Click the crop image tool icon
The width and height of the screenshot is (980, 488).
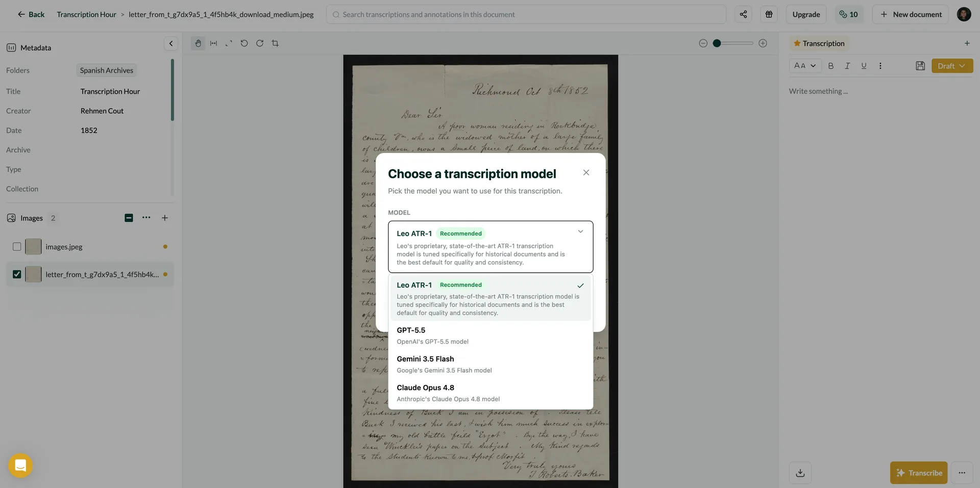coord(275,43)
